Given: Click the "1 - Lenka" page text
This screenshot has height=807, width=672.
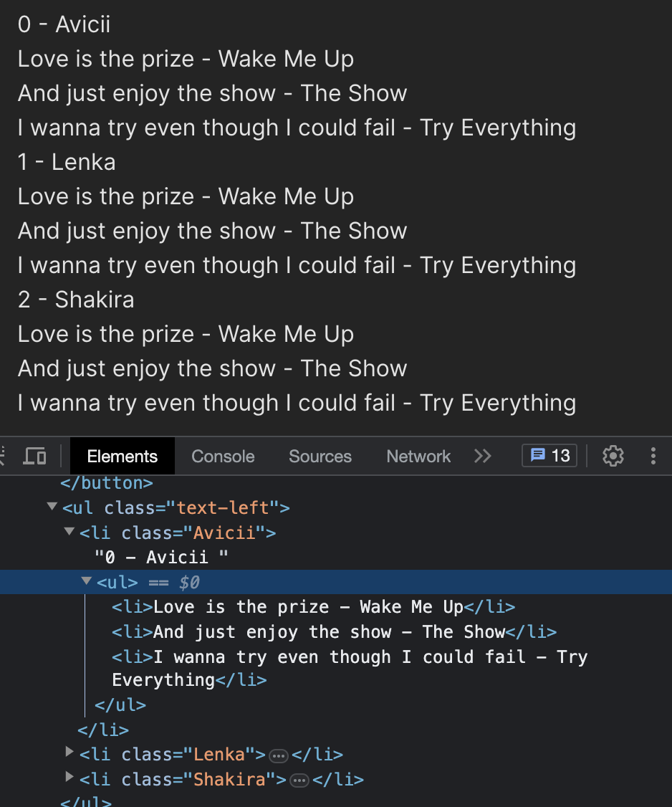Looking at the screenshot, I should tap(67, 162).
